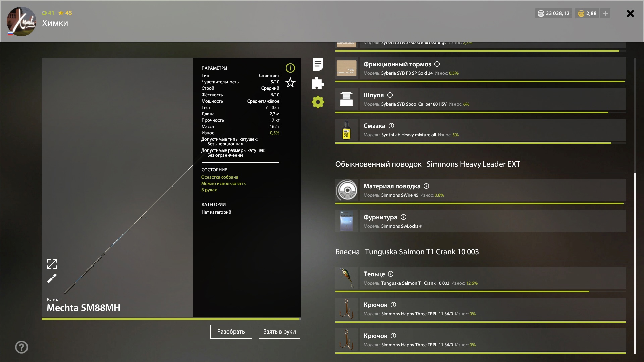644x362 pixels.
Task: Show info for Смазка
Action: 391,126
